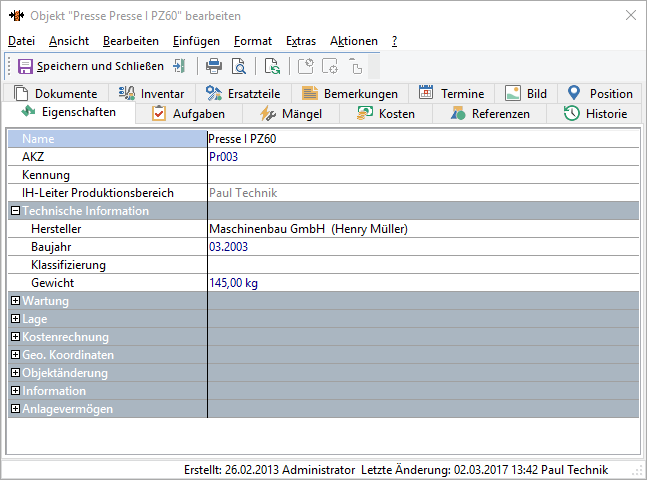Click the refresh document icon
647x480 pixels.
point(272,66)
